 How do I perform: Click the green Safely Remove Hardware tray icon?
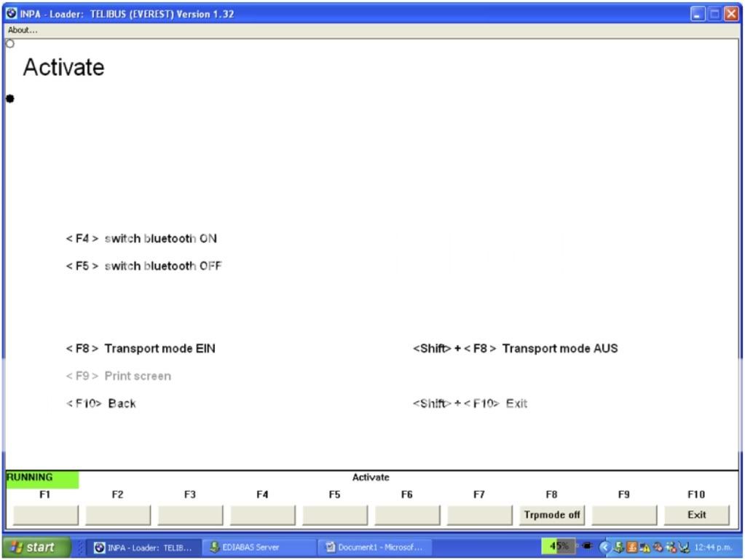(x=618, y=548)
